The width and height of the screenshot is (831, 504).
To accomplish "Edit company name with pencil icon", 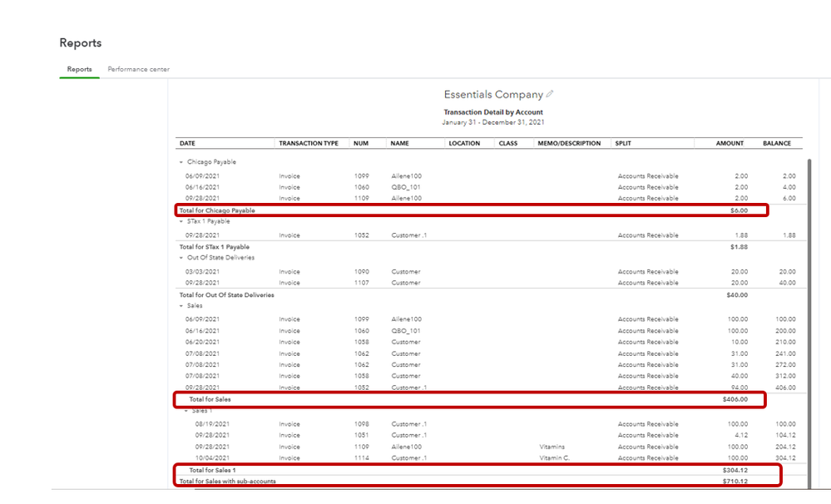I will coord(550,94).
